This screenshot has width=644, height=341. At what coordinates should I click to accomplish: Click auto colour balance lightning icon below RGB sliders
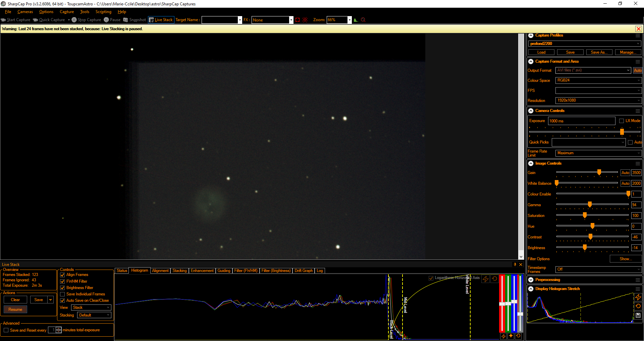pyautogui.click(x=503, y=336)
